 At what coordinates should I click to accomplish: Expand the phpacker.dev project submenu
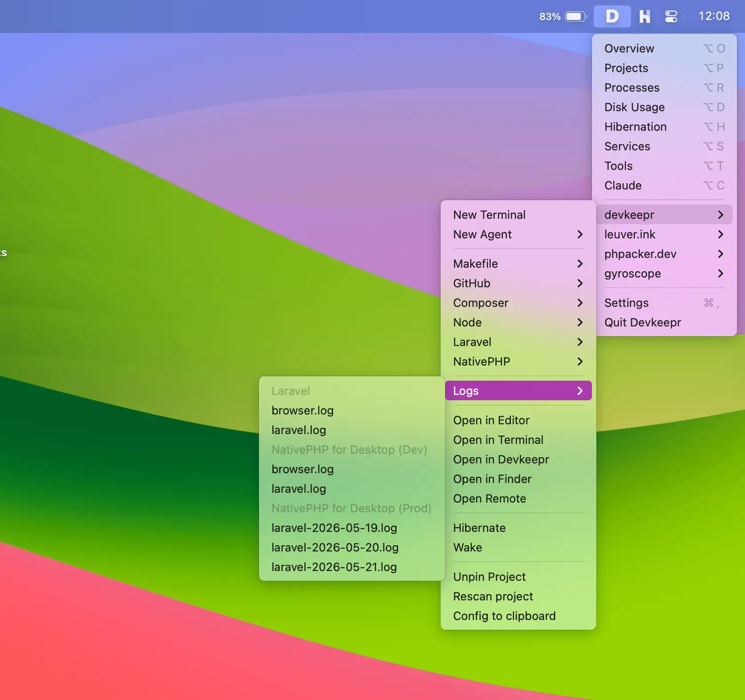coord(664,254)
